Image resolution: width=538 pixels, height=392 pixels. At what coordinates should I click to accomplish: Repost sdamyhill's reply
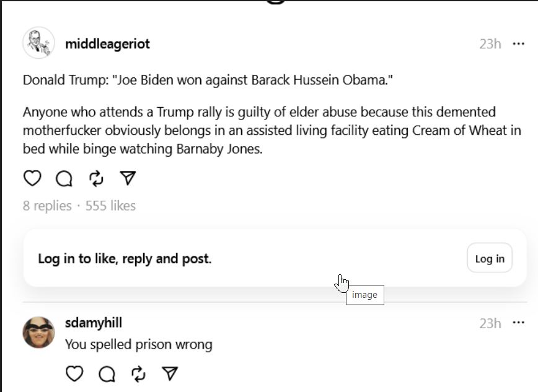coord(139,373)
